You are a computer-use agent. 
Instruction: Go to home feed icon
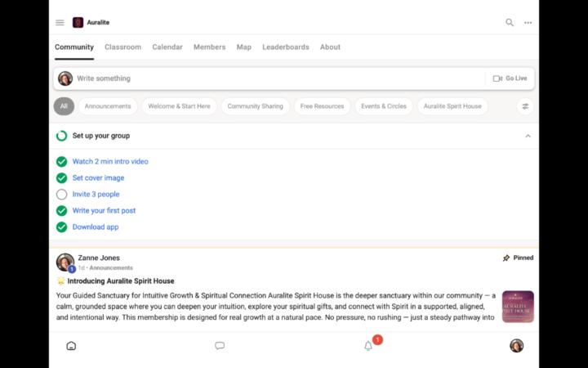(x=71, y=346)
